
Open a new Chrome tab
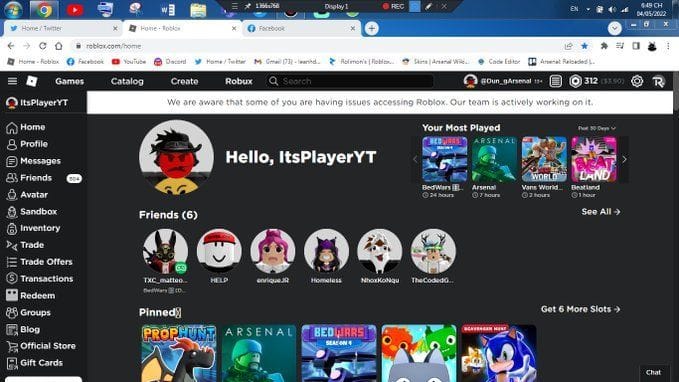pyautogui.click(x=371, y=29)
